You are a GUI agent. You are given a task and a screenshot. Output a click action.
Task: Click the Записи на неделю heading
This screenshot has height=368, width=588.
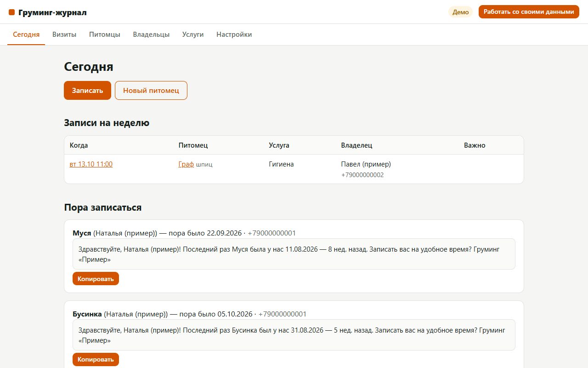pyautogui.click(x=107, y=123)
